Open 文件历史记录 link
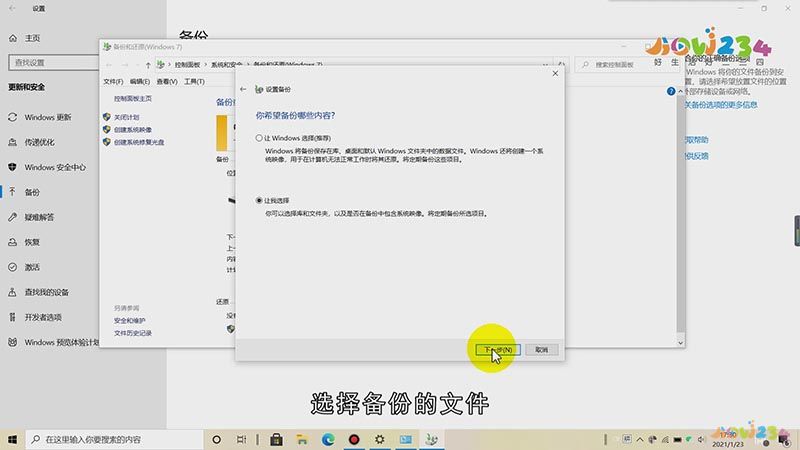Viewport: 800px width, 450px height. click(133, 333)
